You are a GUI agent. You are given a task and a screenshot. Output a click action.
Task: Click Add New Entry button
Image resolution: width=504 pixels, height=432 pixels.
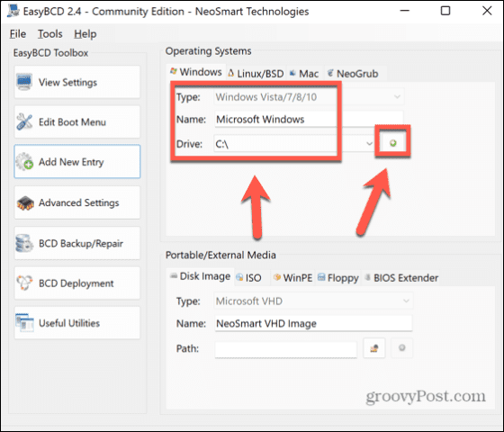77,161
